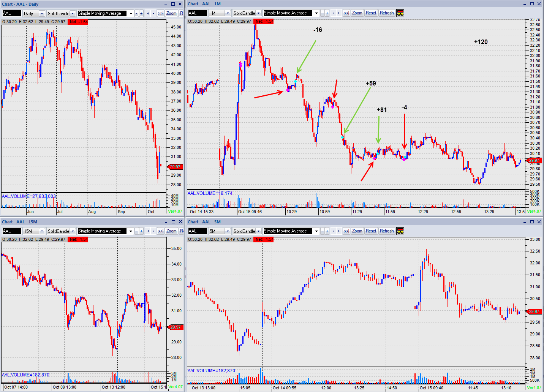
Task: Step back with the left arrow in the 15M chart
Action: [x=148, y=231]
